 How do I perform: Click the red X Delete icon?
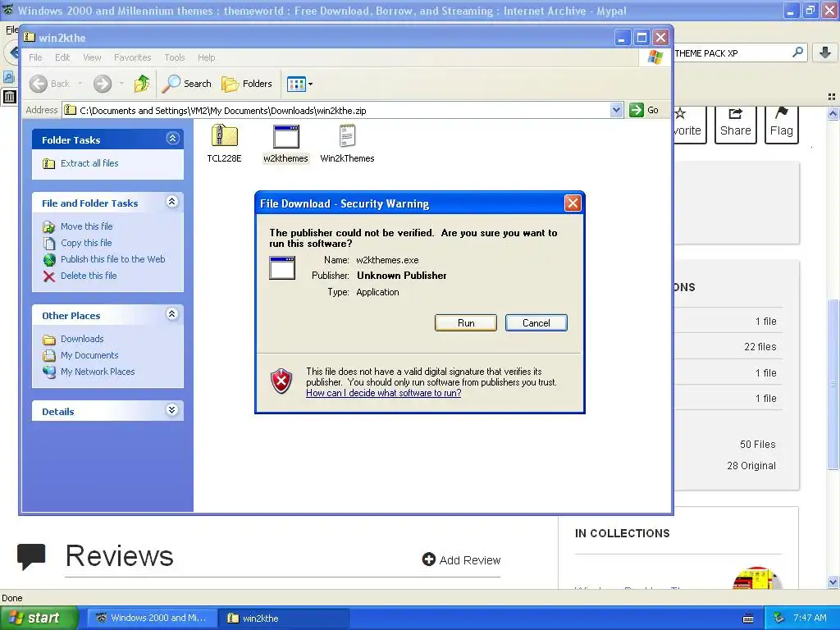click(49, 276)
